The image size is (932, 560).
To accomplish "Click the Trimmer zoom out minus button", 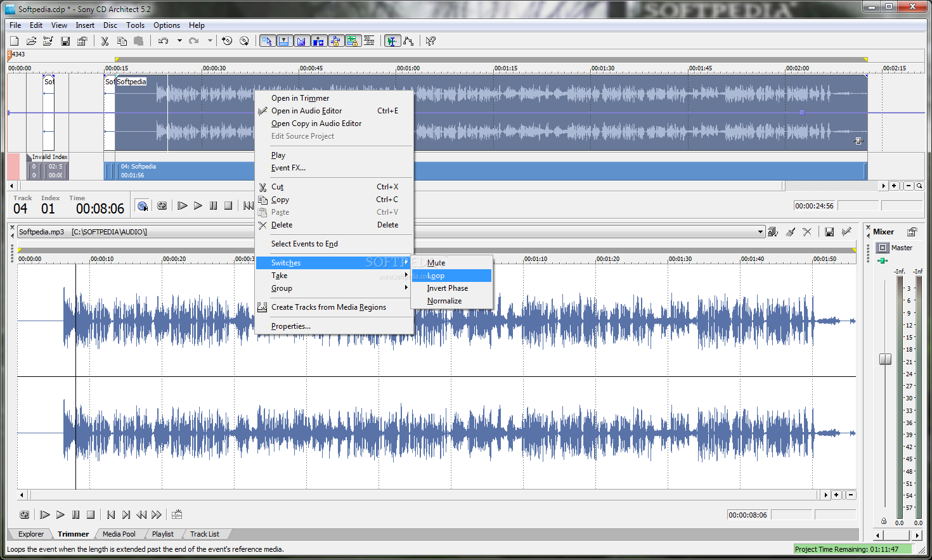I will (x=851, y=495).
